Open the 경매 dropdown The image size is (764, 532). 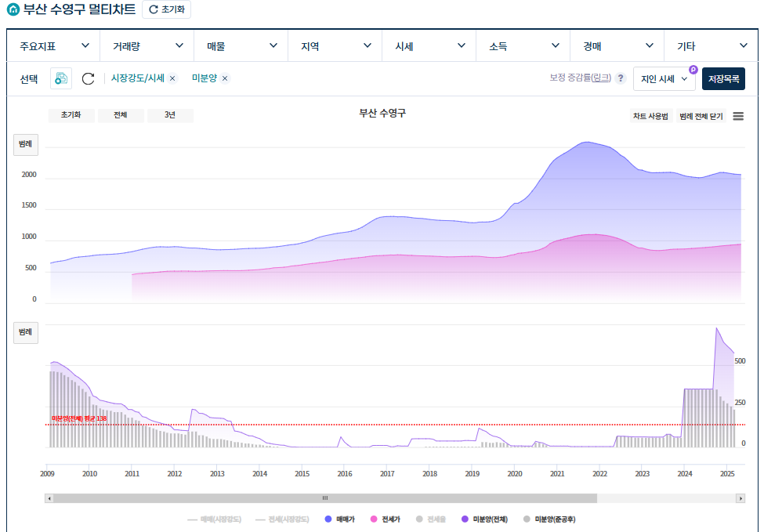point(617,45)
